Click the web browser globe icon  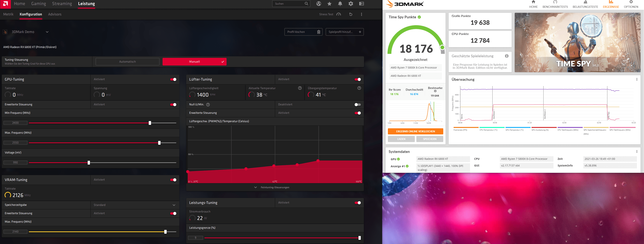coord(319,3)
